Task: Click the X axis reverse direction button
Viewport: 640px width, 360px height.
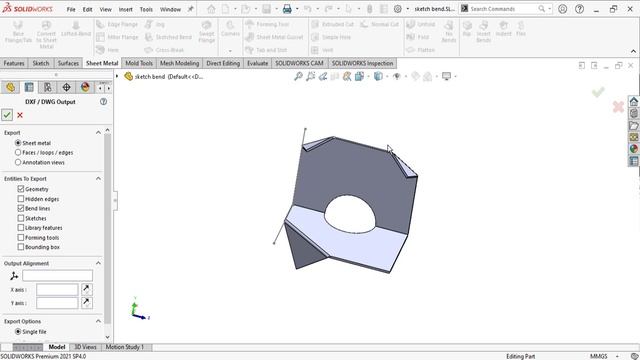Action: pos(87,289)
